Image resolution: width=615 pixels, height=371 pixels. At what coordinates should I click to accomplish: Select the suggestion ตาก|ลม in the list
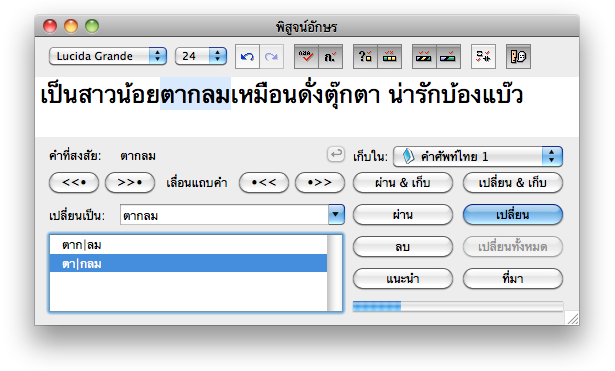pos(188,245)
